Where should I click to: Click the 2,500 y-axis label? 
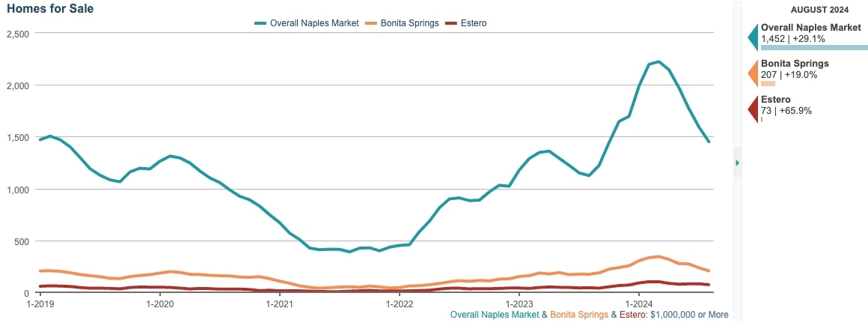[x=17, y=33]
